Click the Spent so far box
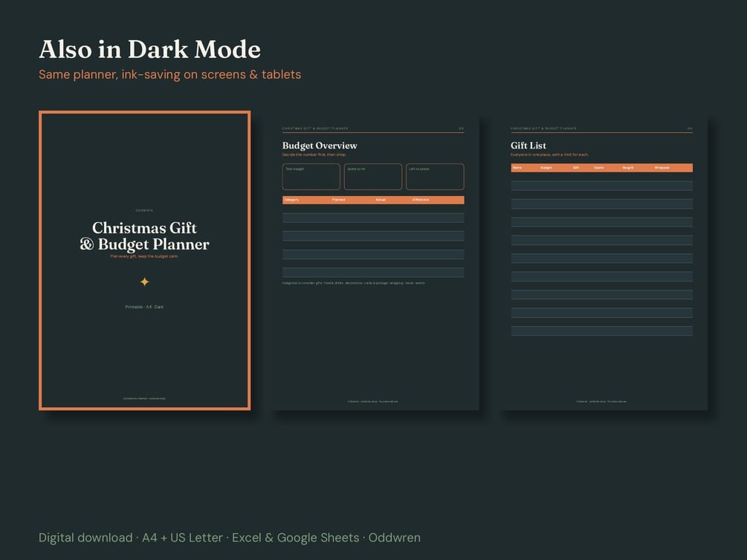The width and height of the screenshot is (747, 560). (x=373, y=177)
